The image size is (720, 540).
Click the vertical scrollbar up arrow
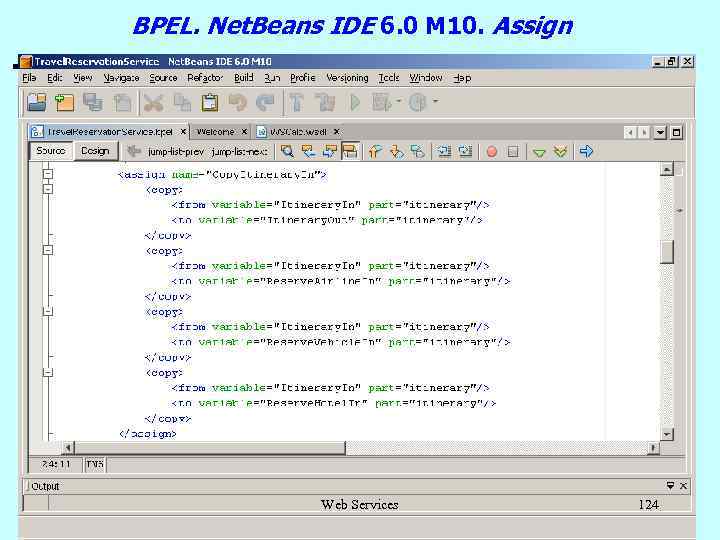(x=667, y=169)
